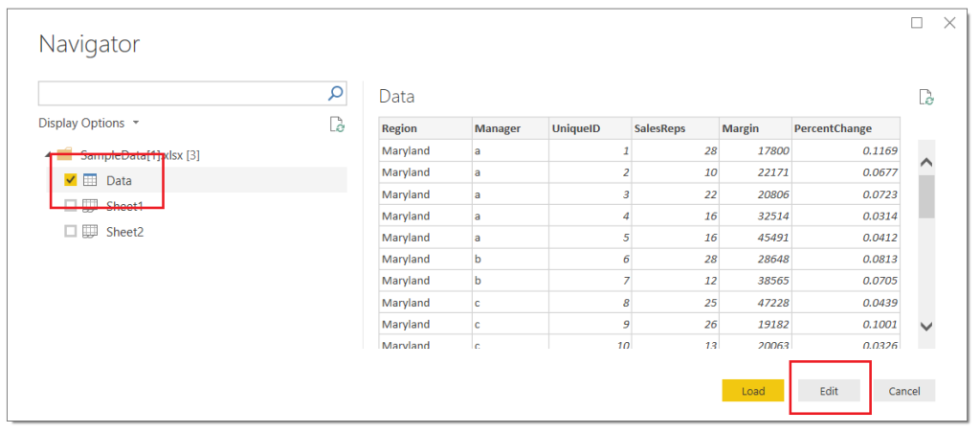The width and height of the screenshot is (980, 433).
Task: Refresh the Data preview pane
Action: click(926, 97)
